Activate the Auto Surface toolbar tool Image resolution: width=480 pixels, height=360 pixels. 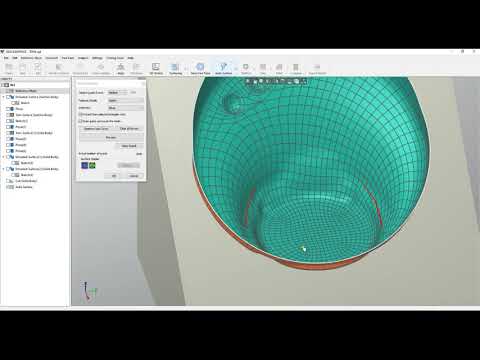pyautogui.click(x=223, y=68)
